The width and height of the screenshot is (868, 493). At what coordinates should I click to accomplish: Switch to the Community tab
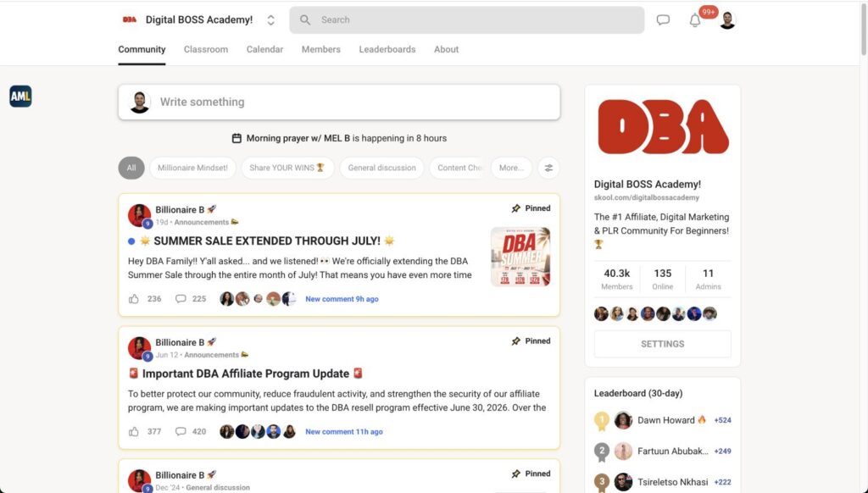coord(142,49)
